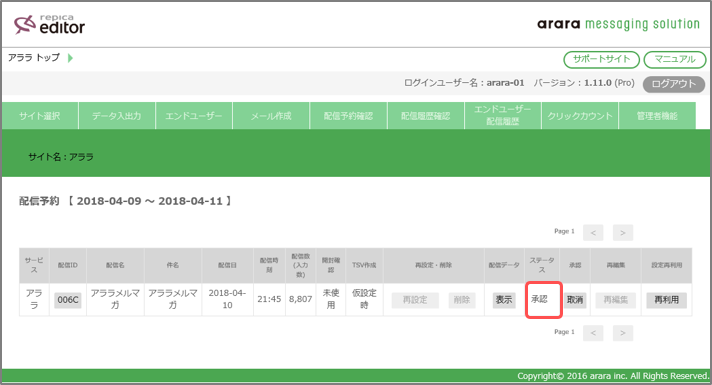This screenshot has width=712, height=385.
Task: Click previous page arrow below table
Action: (593, 333)
